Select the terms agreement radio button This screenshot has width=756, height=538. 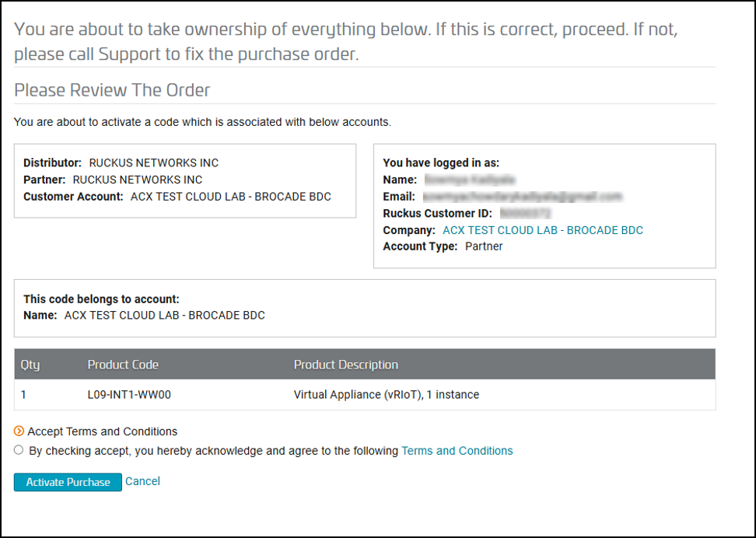[19, 450]
